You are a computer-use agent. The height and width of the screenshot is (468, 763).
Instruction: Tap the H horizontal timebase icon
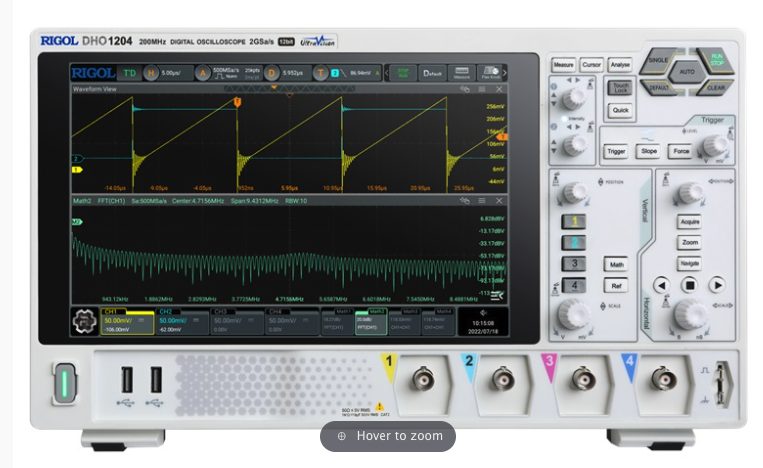tap(151, 73)
